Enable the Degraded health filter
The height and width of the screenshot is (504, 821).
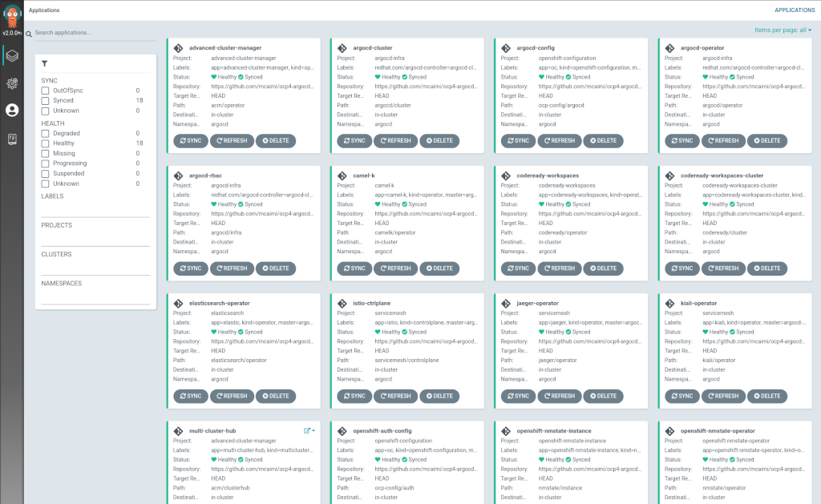click(45, 134)
